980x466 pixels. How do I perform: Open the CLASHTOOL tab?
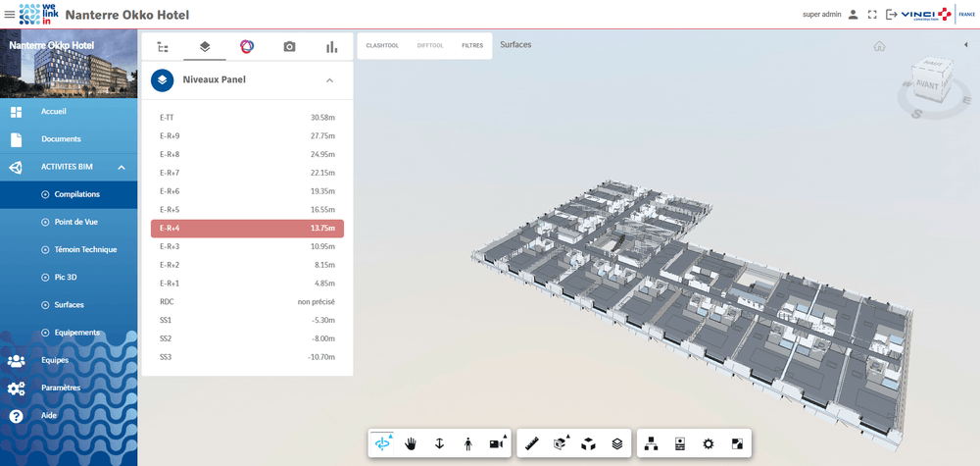382,46
